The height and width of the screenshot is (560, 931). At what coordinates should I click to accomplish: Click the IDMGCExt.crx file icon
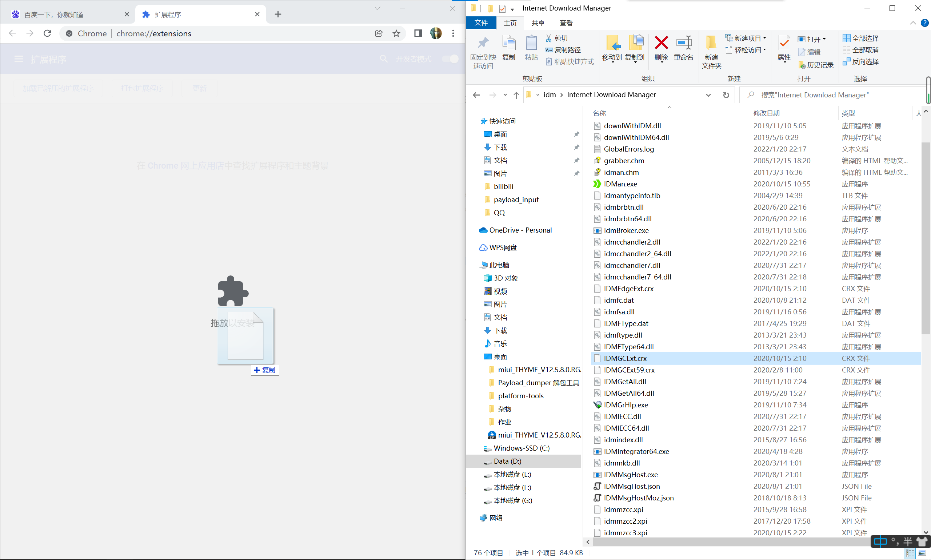(x=596, y=358)
